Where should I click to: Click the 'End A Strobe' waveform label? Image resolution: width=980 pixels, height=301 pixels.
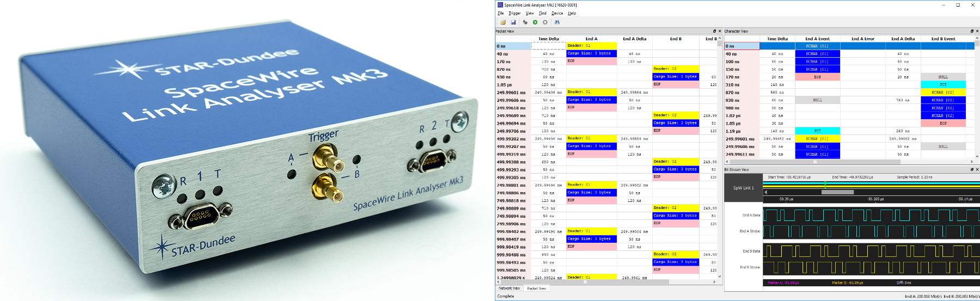point(750,231)
